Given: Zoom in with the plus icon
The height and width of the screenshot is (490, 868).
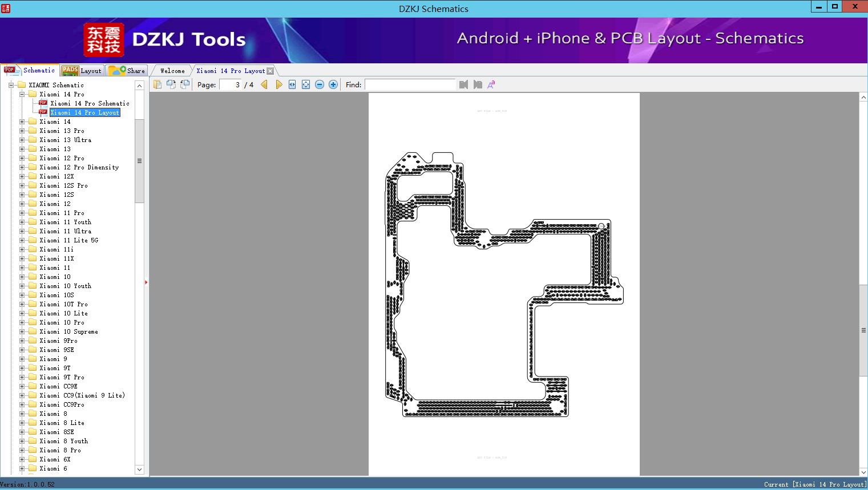Looking at the screenshot, I should point(333,84).
